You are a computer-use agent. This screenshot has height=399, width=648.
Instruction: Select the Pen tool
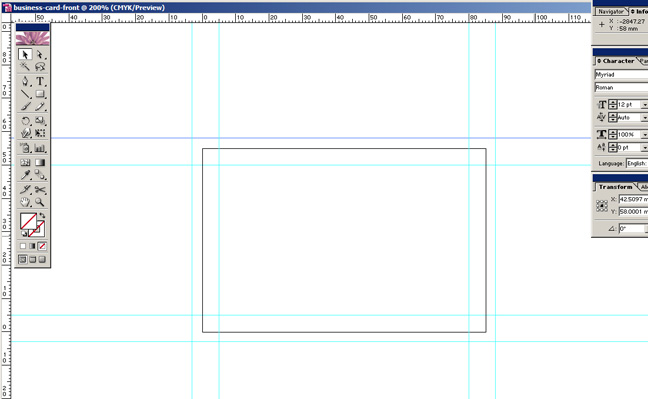(x=25, y=81)
